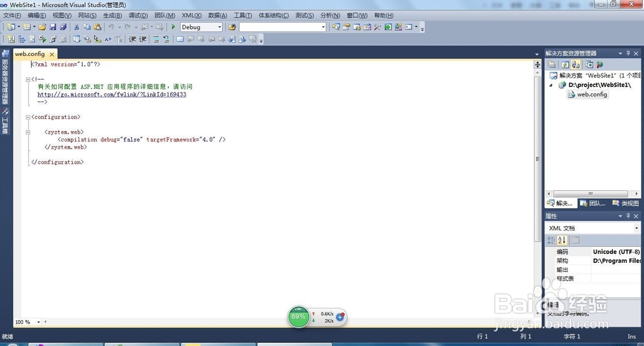Click the green 69% memory widget
The image size is (644, 346).
click(298, 316)
